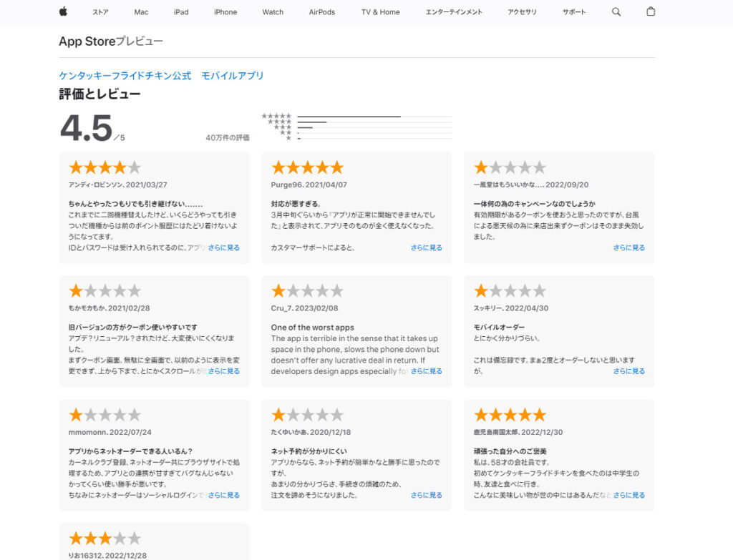This screenshot has width=733, height=560.
Task: Click star rating of 鹿児島南国太郎 review
Action: tap(510, 415)
